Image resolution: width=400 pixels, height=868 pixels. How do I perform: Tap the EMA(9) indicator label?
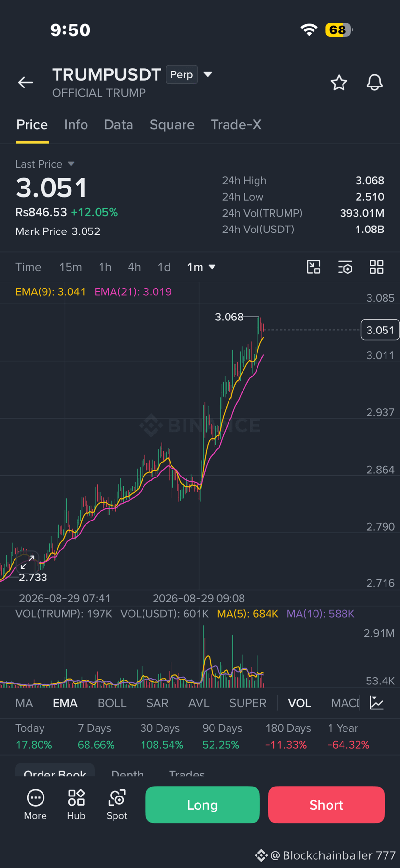(x=51, y=292)
